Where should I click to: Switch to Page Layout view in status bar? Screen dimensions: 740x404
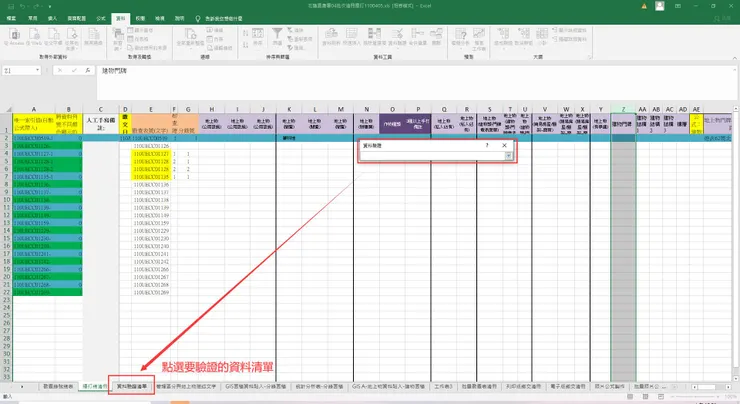tap(645, 396)
